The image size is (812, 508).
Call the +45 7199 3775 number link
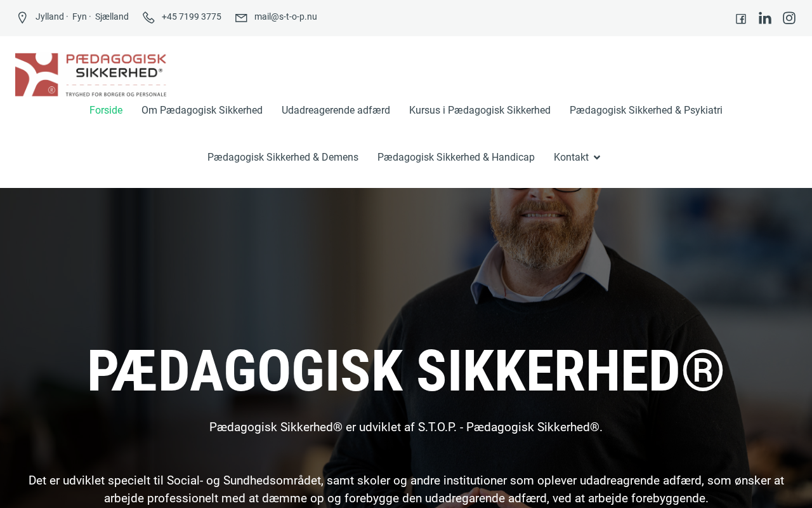(192, 17)
